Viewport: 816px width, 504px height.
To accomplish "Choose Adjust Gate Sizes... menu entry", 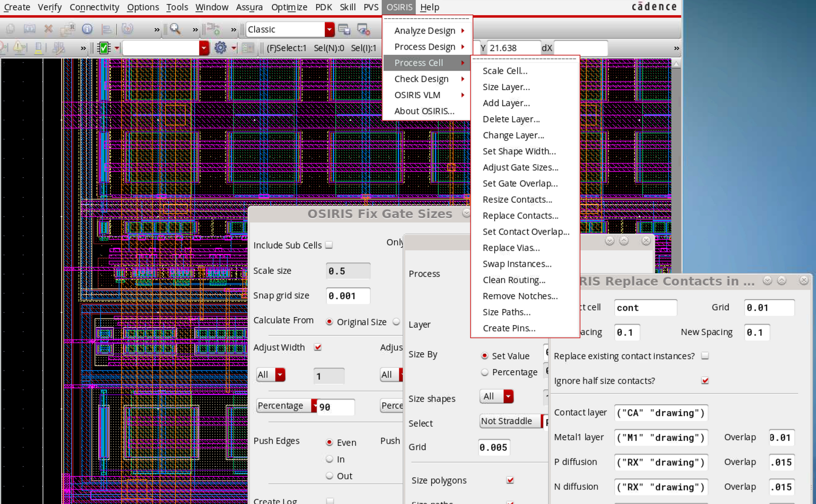I will (525, 167).
